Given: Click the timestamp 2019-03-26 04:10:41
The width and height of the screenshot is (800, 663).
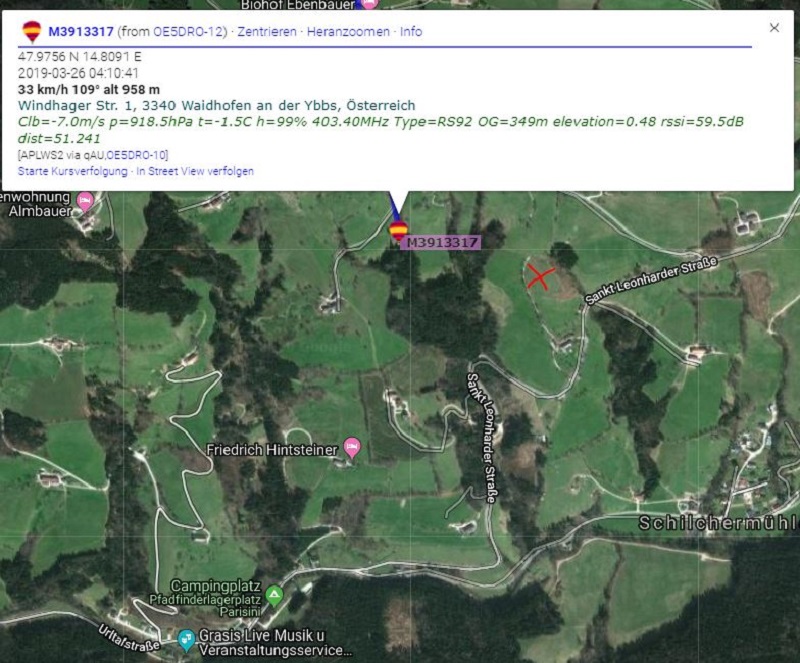Looking at the screenshot, I should (x=78, y=73).
